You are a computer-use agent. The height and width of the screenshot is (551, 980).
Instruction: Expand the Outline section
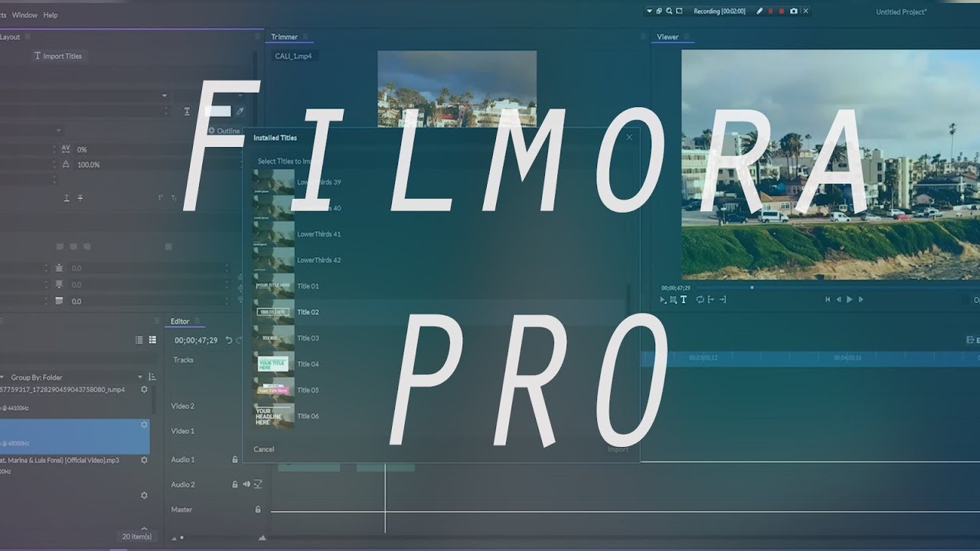224,131
